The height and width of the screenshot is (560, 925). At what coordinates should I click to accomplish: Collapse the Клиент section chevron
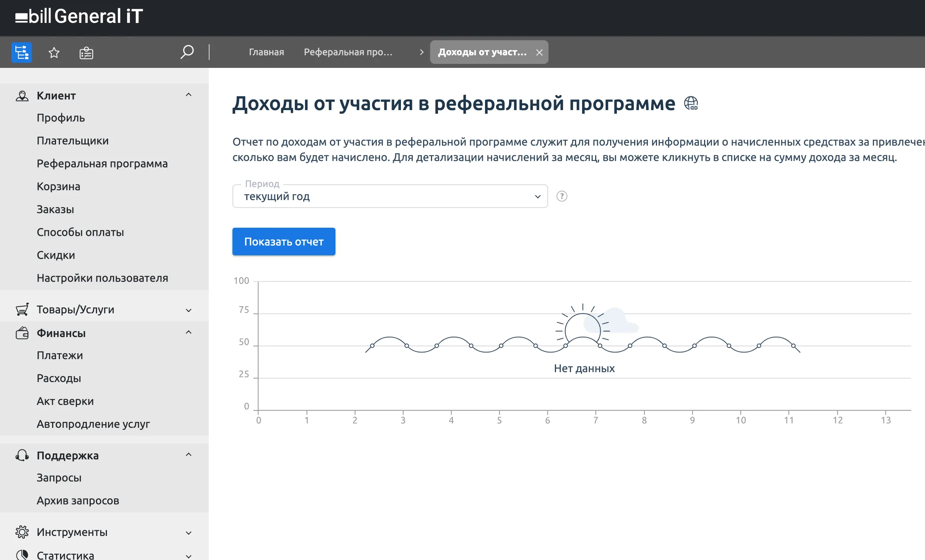point(189,95)
